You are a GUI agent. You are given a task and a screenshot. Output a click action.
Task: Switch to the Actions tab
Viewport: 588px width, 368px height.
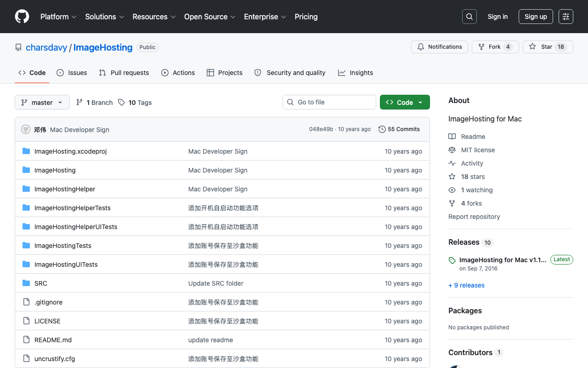178,73
